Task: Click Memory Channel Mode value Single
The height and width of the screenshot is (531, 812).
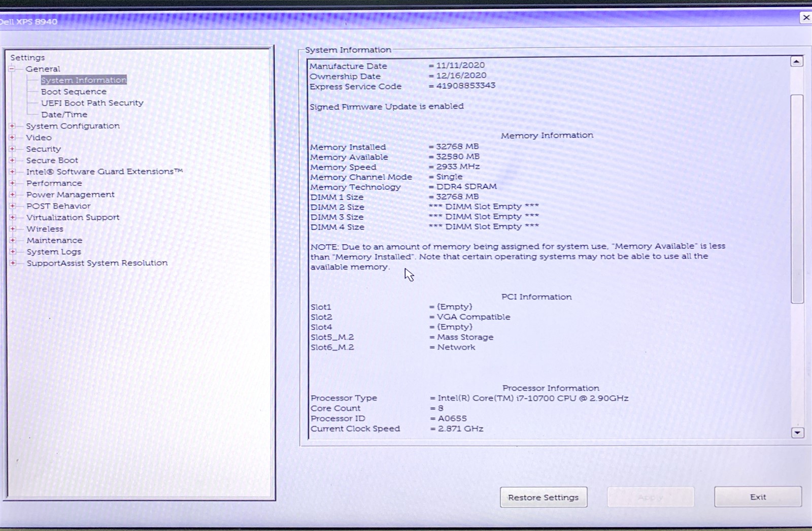Action: pos(449,177)
